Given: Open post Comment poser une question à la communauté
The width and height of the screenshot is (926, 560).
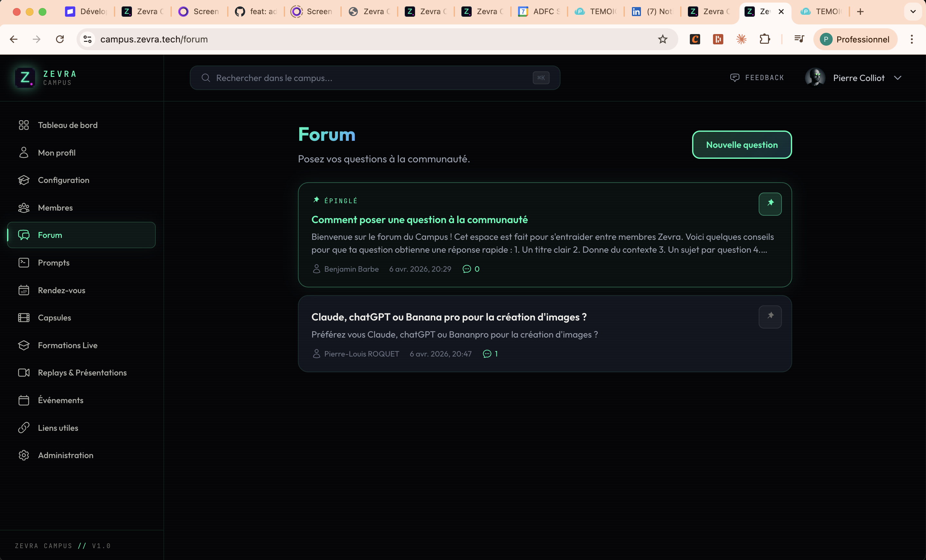Looking at the screenshot, I should [x=420, y=220].
